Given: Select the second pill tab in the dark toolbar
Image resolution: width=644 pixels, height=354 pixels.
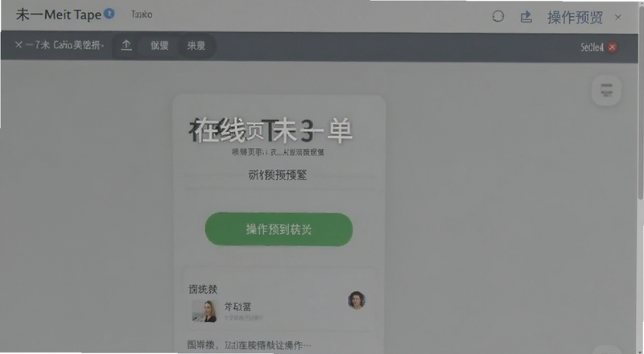Looking at the screenshot, I should (196, 46).
